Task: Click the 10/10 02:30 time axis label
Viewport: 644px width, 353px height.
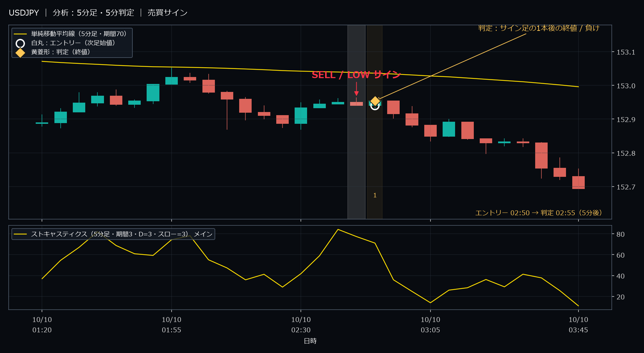Action: coord(301,325)
